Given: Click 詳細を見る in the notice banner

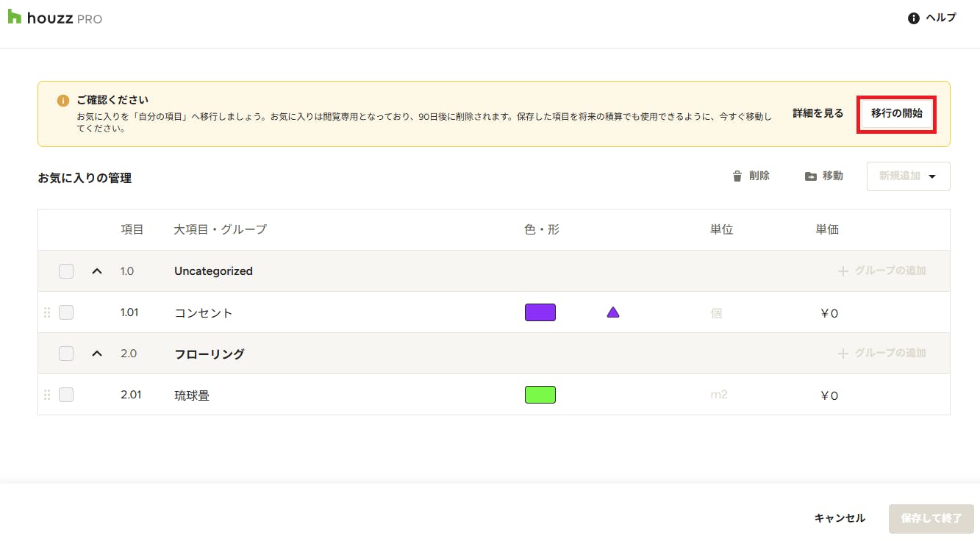Looking at the screenshot, I should click(x=818, y=113).
